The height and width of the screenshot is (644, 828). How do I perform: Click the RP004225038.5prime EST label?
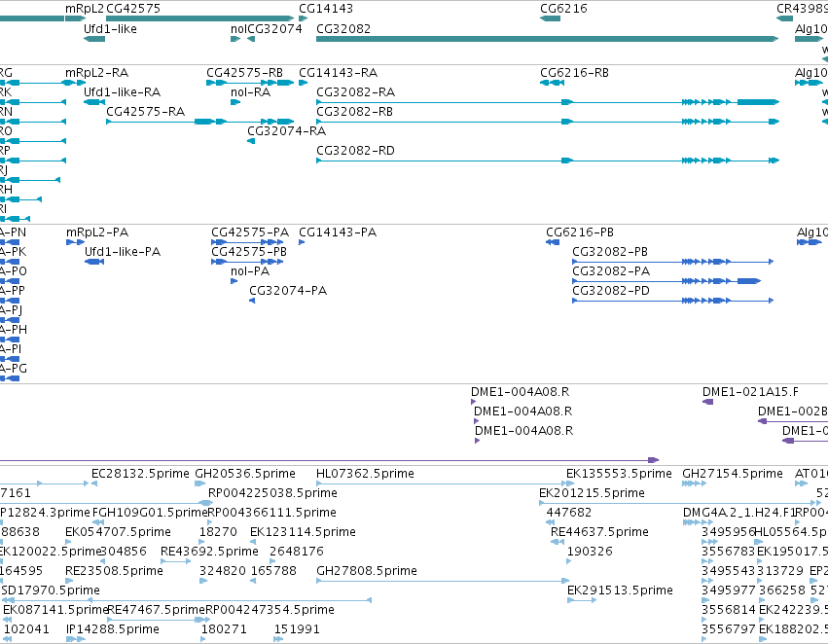click(272, 493)
